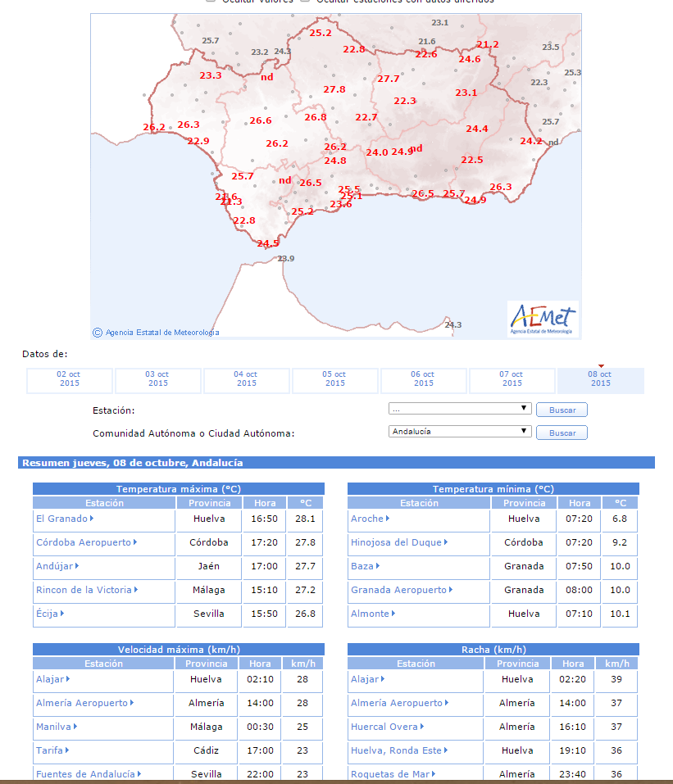Click the AEMet logo on the map
The image size is (673, 784).
click(x=543, y=319)
